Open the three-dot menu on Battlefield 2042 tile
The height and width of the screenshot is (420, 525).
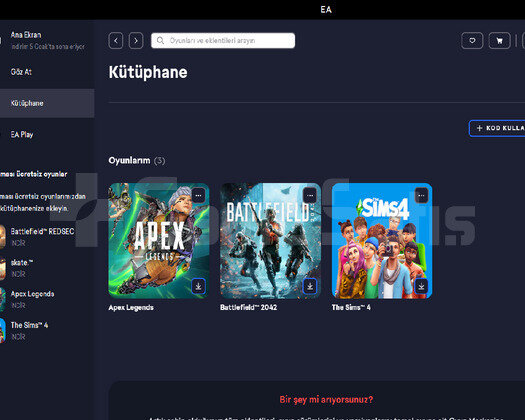310,196
